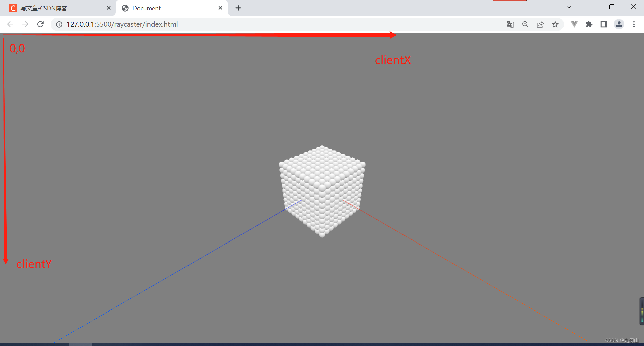Open the Extensions puzzle menu

pos(589,24)
